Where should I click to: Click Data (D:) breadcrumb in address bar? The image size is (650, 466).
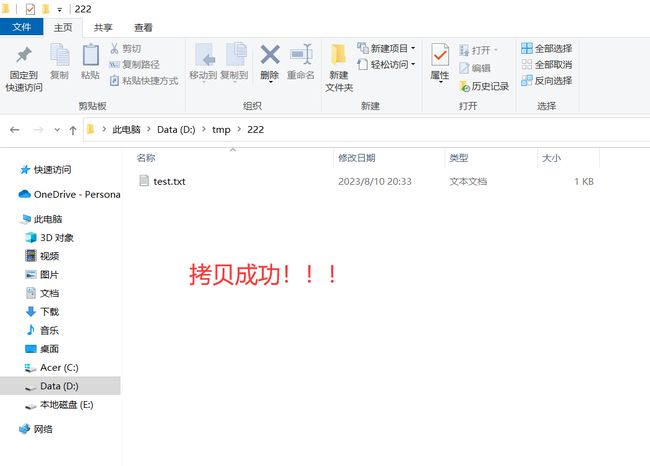[x=176, y=129]
